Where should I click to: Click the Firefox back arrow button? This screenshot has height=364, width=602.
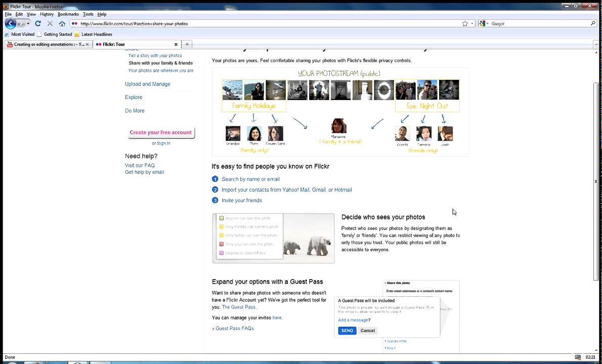pos(10,23)
